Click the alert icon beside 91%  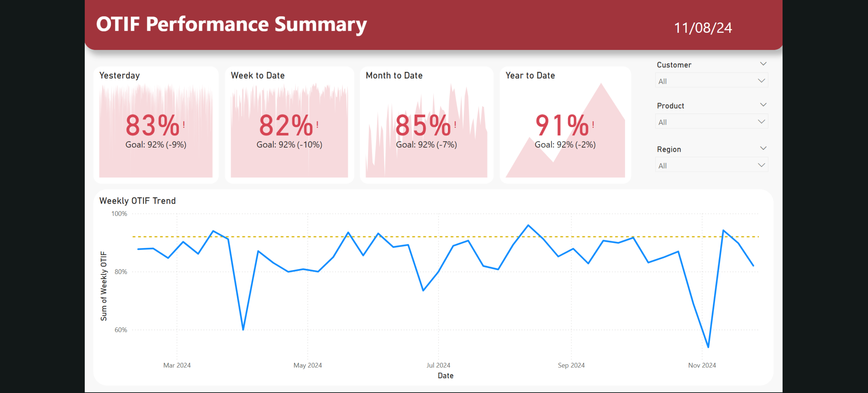(593, 124)
